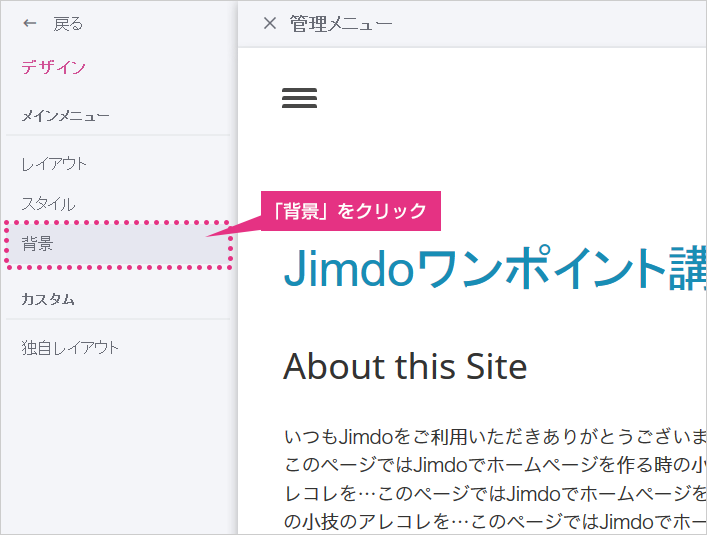The width and height of the screenshot is (707, 535).
Task: Open the hamburger navigation menu
Action: point(299,98)
